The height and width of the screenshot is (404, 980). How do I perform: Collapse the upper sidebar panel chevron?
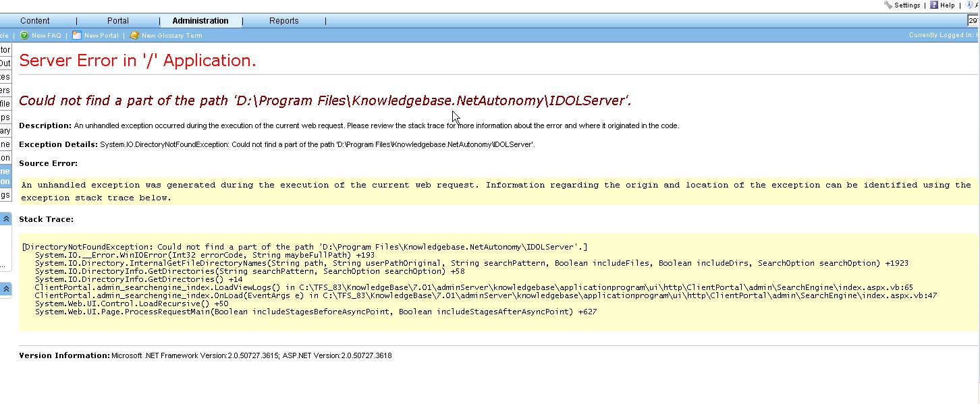pyautogui.click(x=6, y=219)
